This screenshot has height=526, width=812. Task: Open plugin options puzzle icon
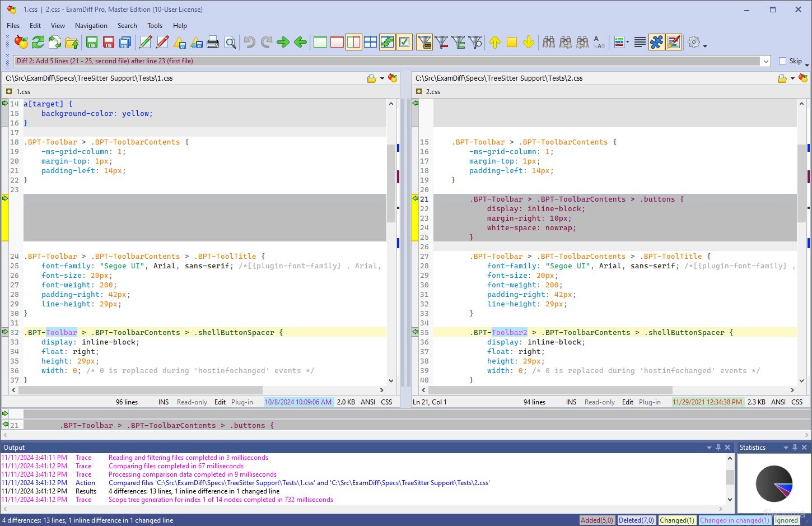(x=656, y=42)
